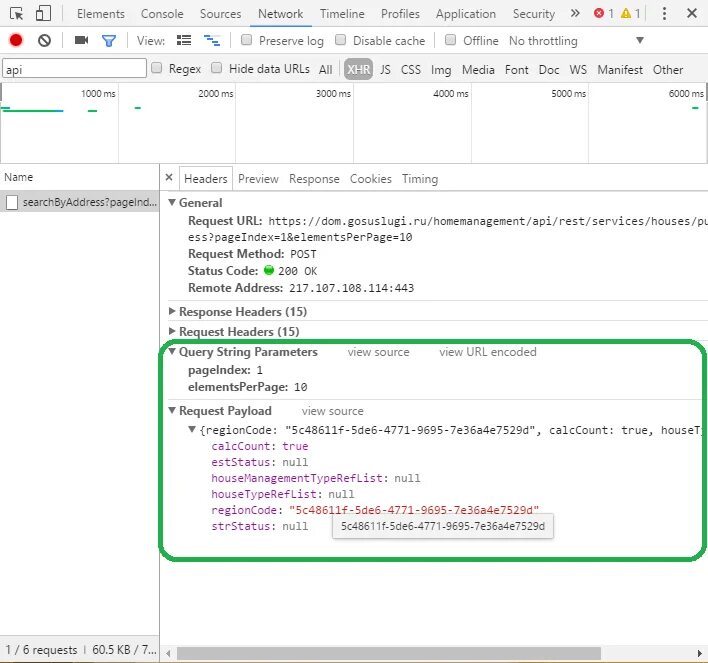Open the error count indicator

(604, 14)
